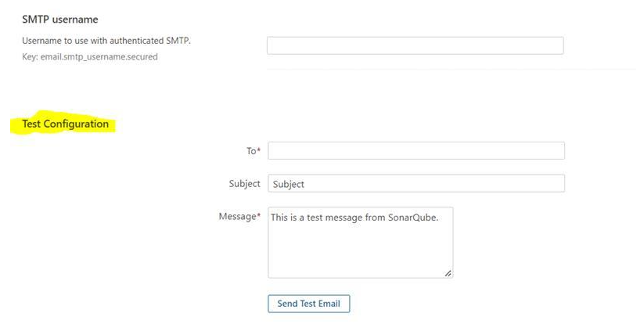Select the highlighted Test Configuration heading

(x=65, y=124)
